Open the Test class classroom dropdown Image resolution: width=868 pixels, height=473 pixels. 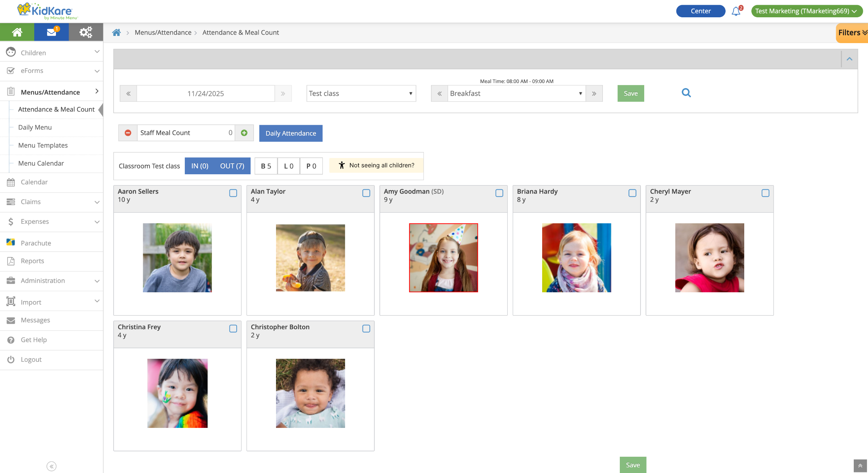pos(361,94)
